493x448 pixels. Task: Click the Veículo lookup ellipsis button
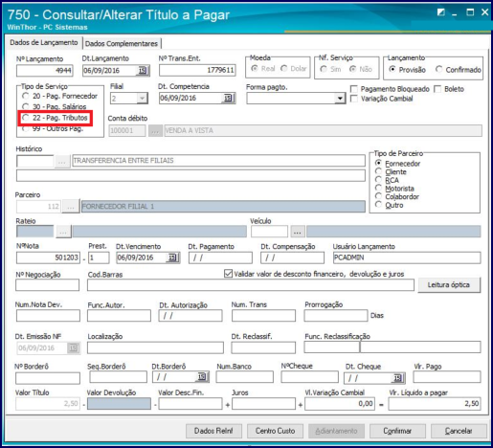pyautogui.click(x=298, y=232)
